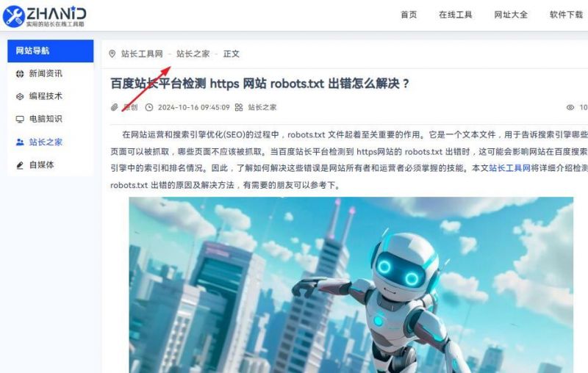
Task: Click the paperclip icon near 原创
Action: coord(115,107)
